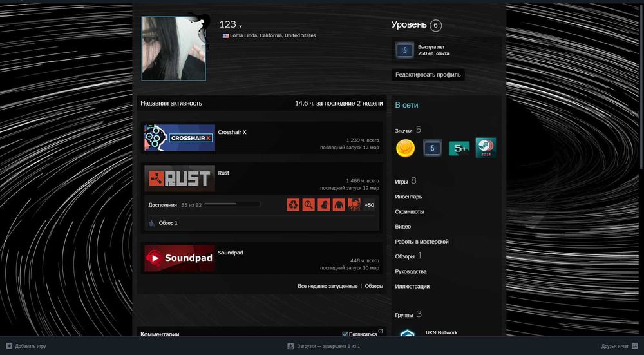This screenshot has width=644, height=355.
Task: Click the thumbs-up review icon under Rust
Action: click(x=152, y=223)
